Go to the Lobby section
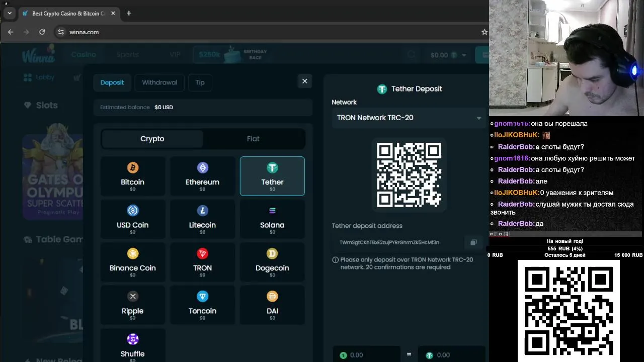 point(39,77)
